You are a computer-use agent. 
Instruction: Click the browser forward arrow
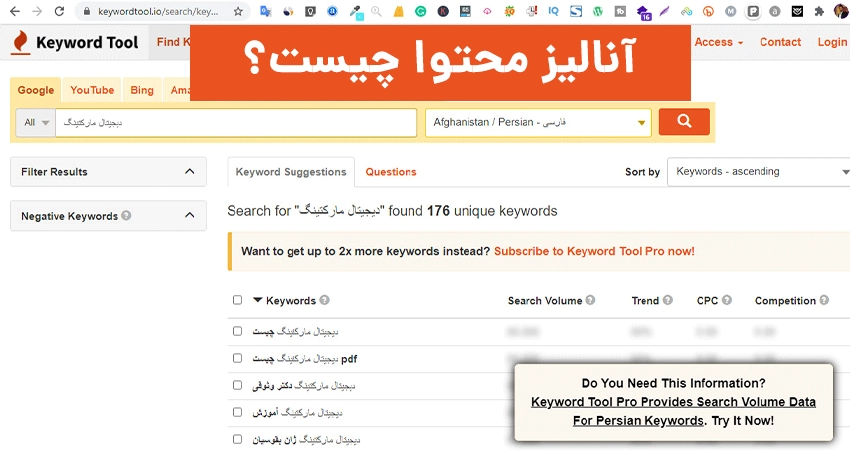coord(37,11)
